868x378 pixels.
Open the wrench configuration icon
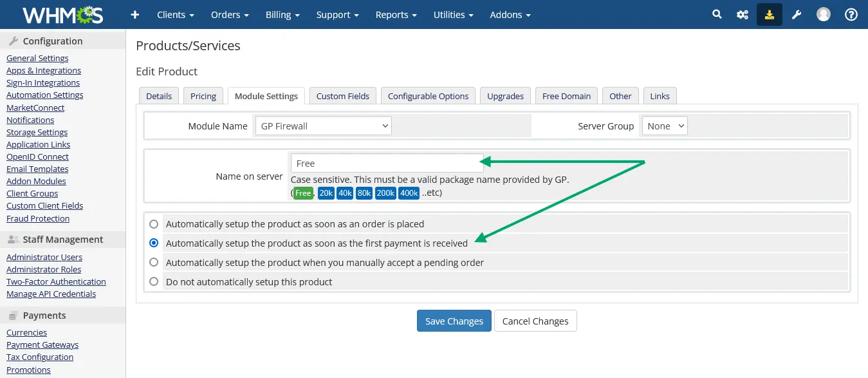tap(797, 14)
